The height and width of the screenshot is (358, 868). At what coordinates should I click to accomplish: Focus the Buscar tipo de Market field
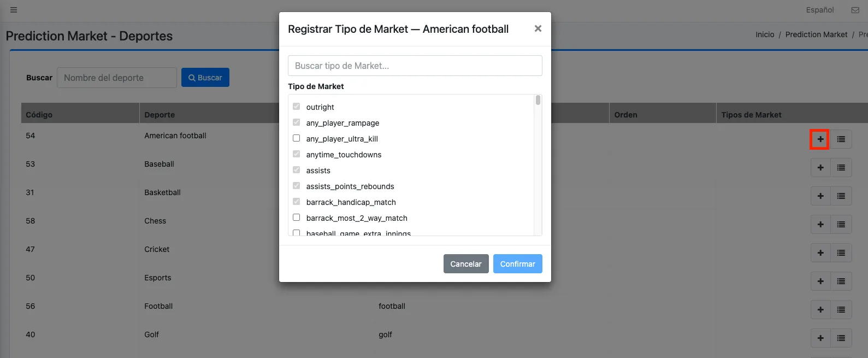coord(415,66)
